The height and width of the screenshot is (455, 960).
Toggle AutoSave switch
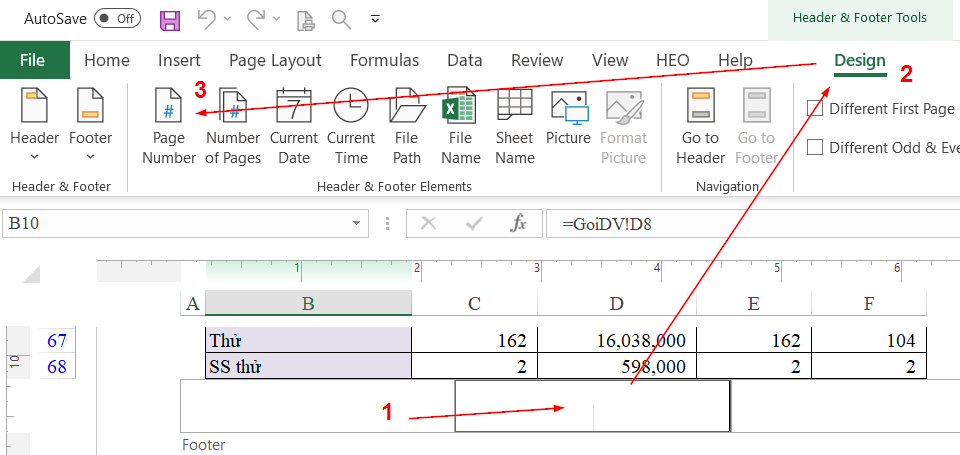pyautogui.click(x=117, y=19)
